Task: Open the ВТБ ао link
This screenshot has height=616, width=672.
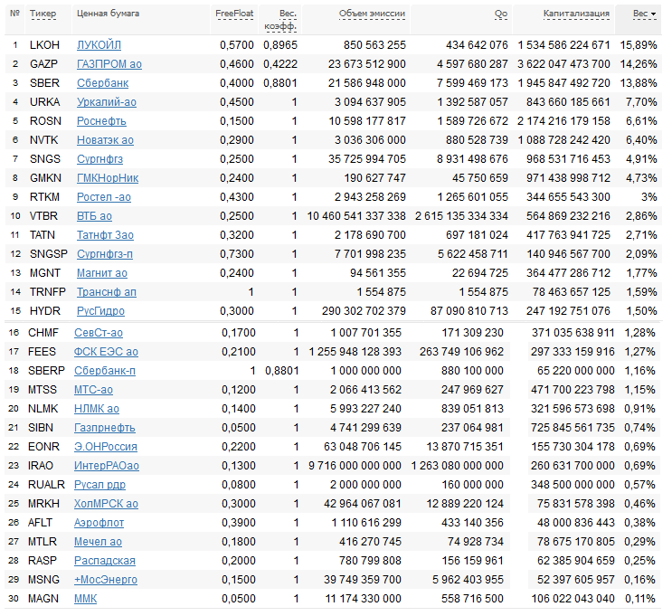Action: (94, 216)
